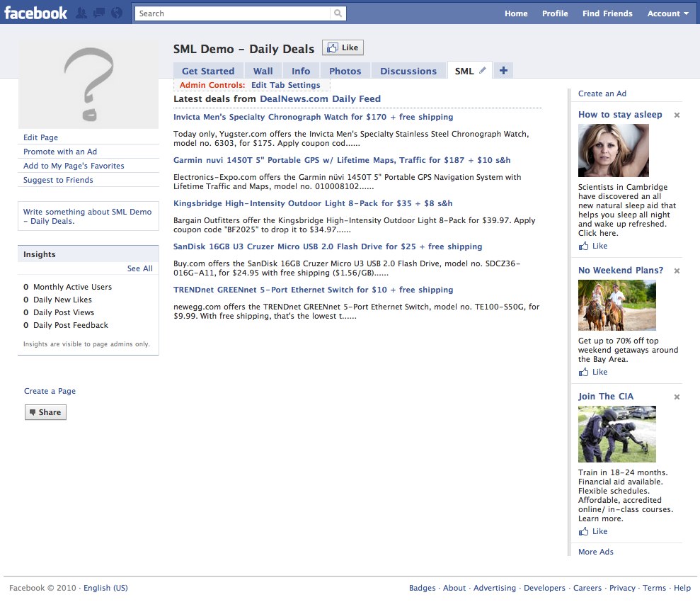Open the sleep aid ad image
The width and height of the screenshot is (700, 602).
614,150
